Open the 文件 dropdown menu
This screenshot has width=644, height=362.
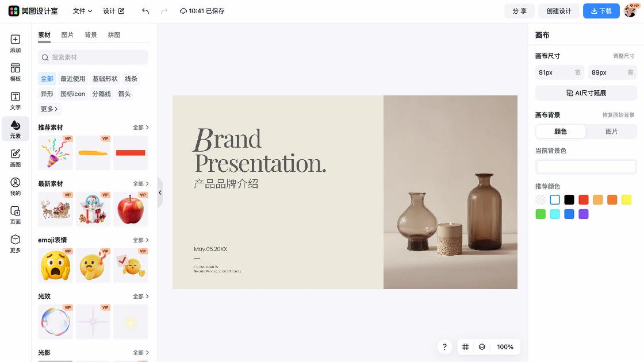[82, 11]
